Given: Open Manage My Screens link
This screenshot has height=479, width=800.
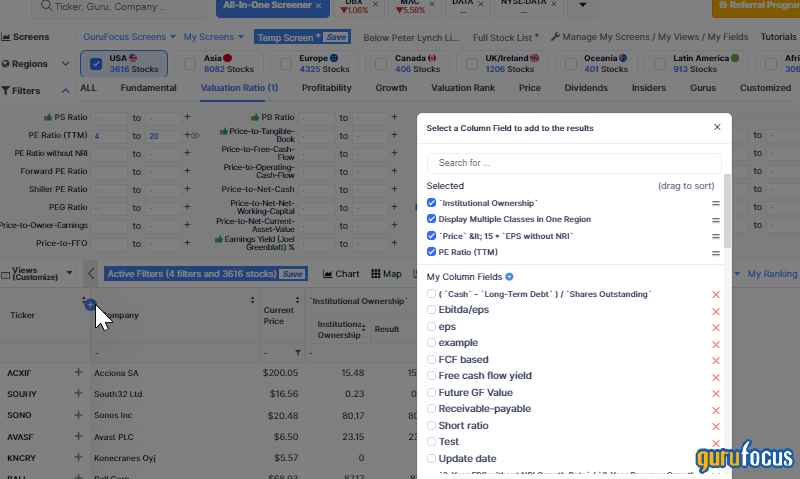Looking at the screenshot, I should (649, 37).
